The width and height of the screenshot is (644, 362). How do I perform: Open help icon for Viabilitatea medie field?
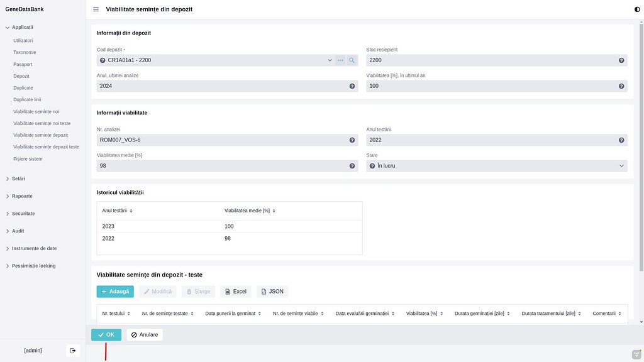click(352, 166)
